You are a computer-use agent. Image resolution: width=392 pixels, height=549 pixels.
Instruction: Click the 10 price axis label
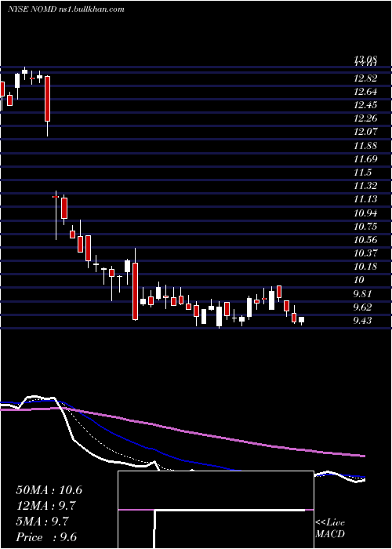(359, 280)
